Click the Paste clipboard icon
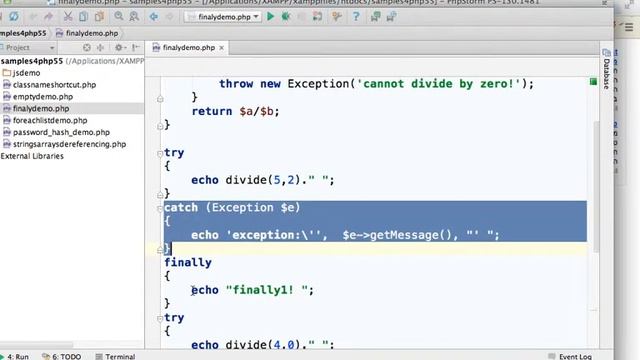This screenshot has width=640, height=360. coord(99,17)
